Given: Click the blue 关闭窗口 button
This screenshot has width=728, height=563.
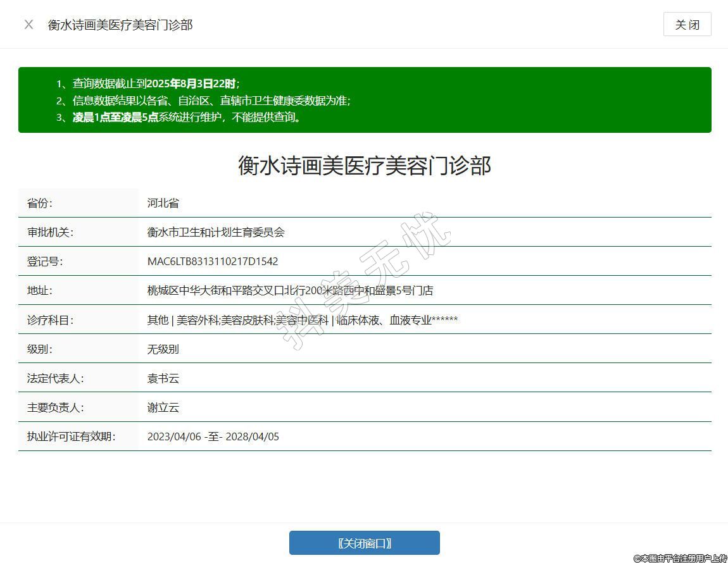Looking at the screenshot, I should point(364,543).
